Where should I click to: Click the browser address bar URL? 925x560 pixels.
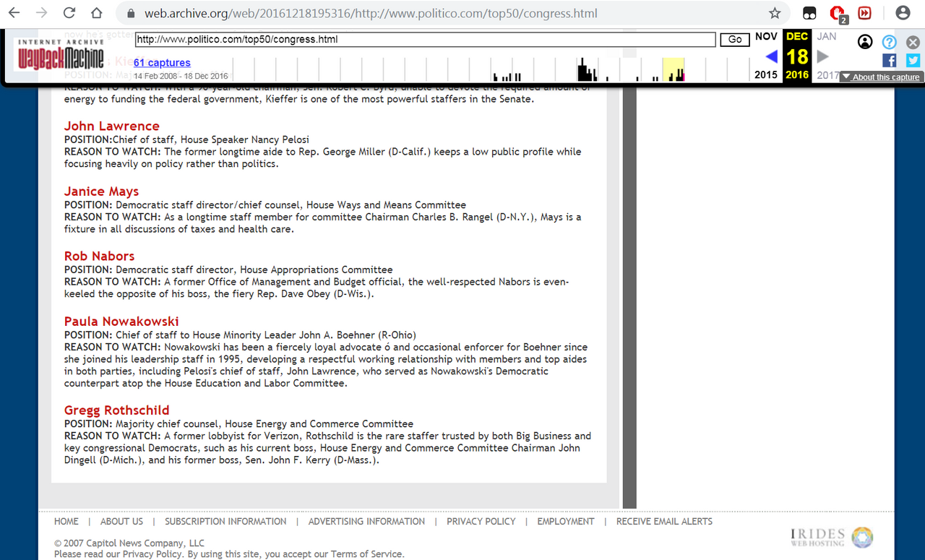point(371,14)
